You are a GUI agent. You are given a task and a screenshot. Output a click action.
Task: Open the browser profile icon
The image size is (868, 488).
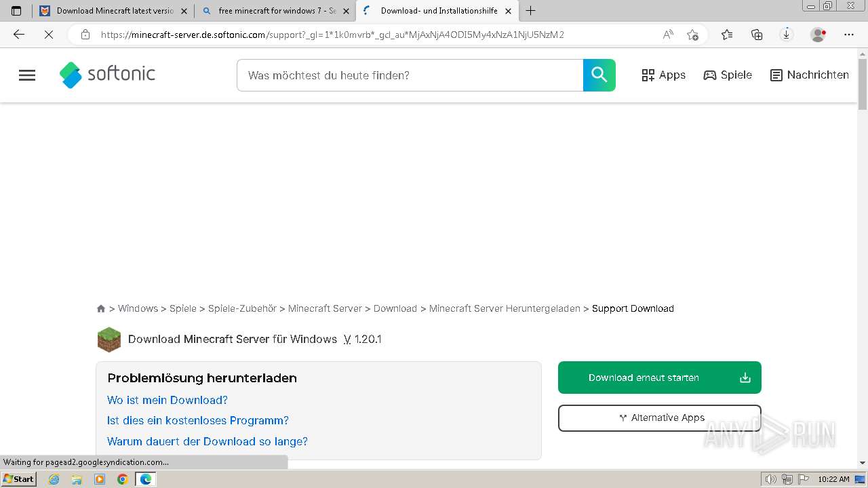click(818, 35)
